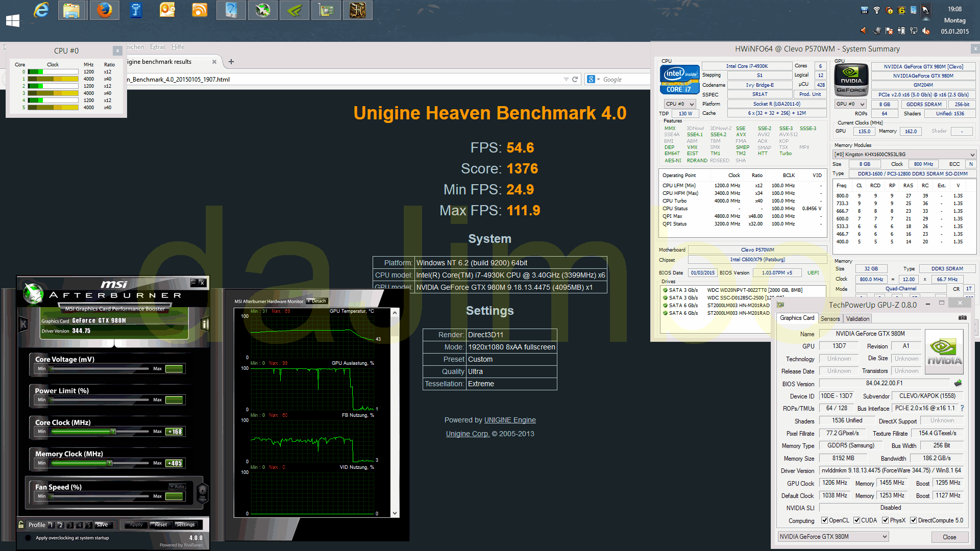980x551 pixels.
Task: Open the Heaven benchmark taskbar icon
Action: tap(358, 10)
